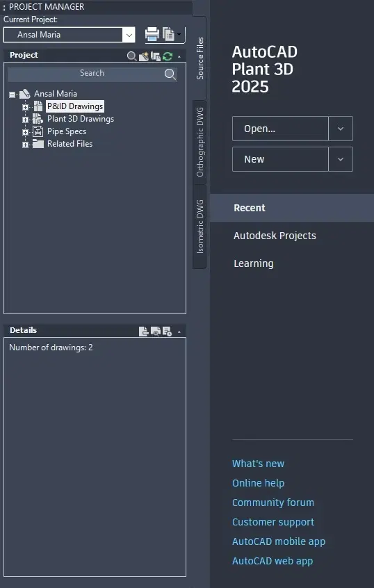The height and width of the screenshot is (588, 374).
Task: Click the first Details view icon
Action: point(143,332)
